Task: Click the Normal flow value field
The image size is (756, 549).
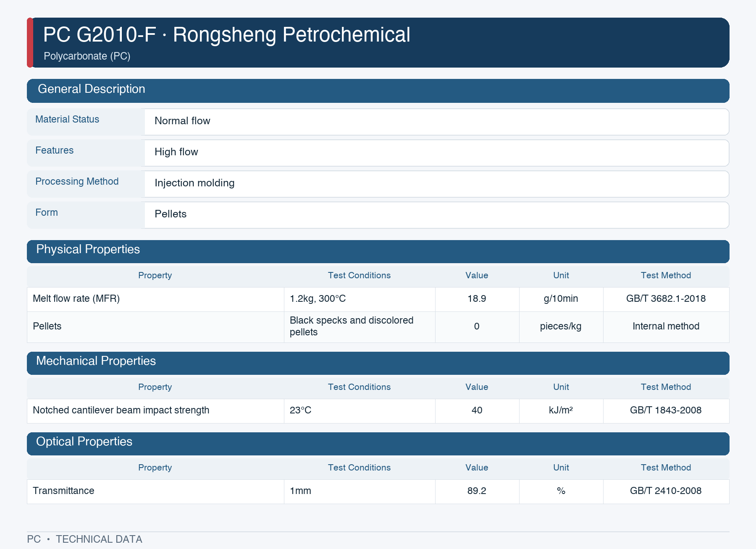Action: click(x=437, y=122)
